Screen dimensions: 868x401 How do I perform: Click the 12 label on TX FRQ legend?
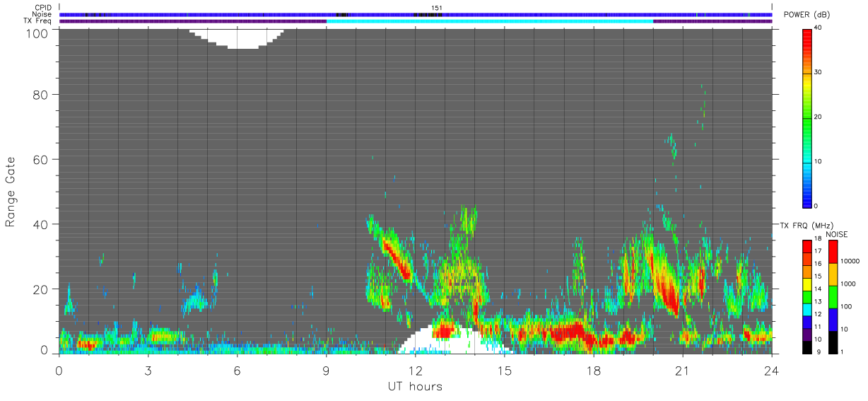pyautogui.click(x=818, y=313)
